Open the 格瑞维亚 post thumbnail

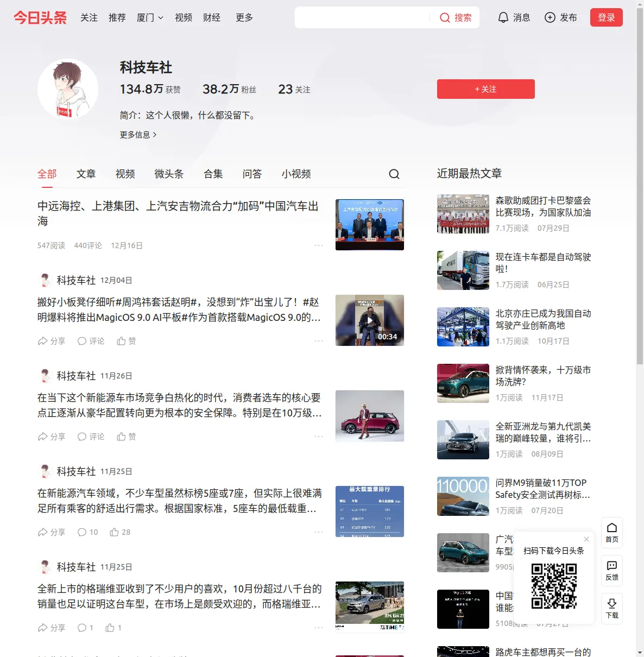point(370,607)
